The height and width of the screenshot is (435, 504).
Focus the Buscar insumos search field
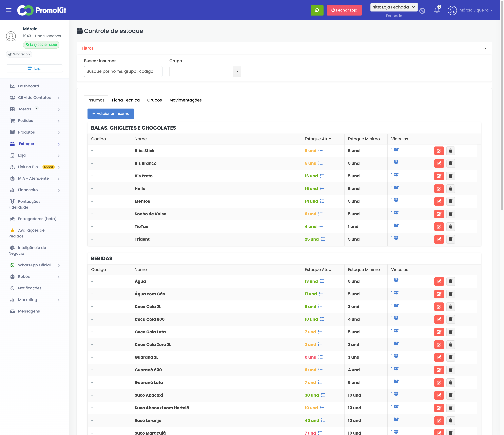pyautogui.click(x=123, y=71)
